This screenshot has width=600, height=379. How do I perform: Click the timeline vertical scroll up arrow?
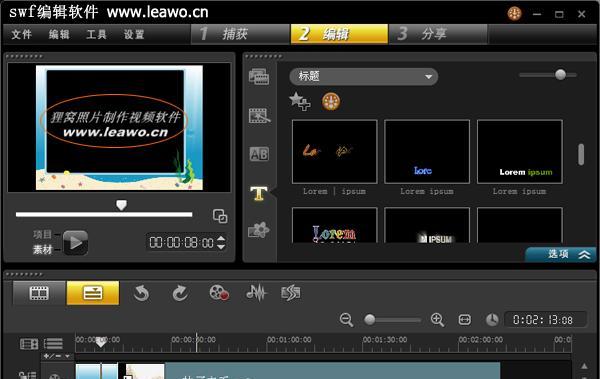click(x=584, y=366)
